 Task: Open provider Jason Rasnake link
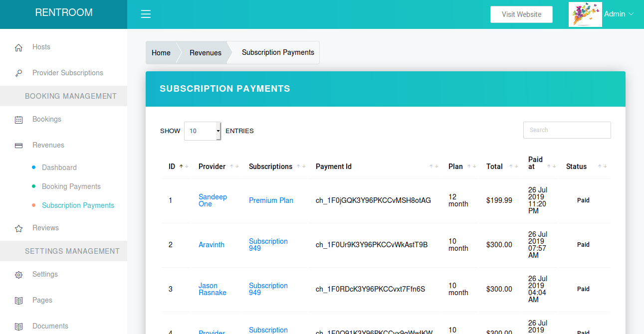[213, 289]
